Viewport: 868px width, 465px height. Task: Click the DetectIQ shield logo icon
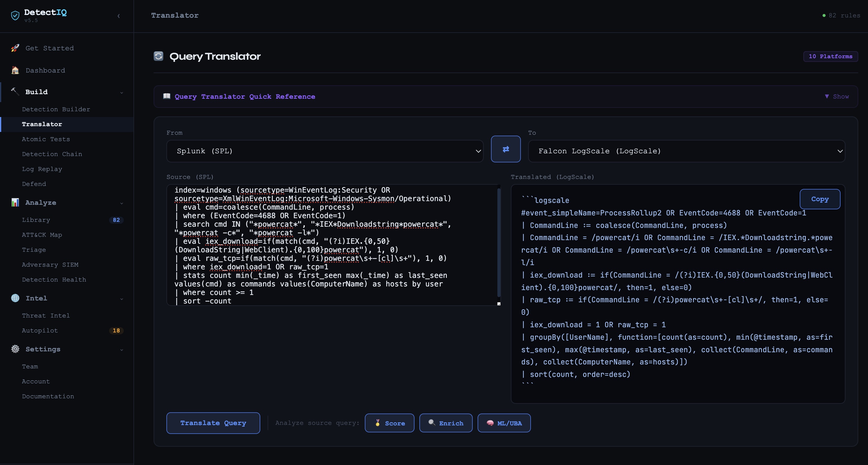point(15,16)
